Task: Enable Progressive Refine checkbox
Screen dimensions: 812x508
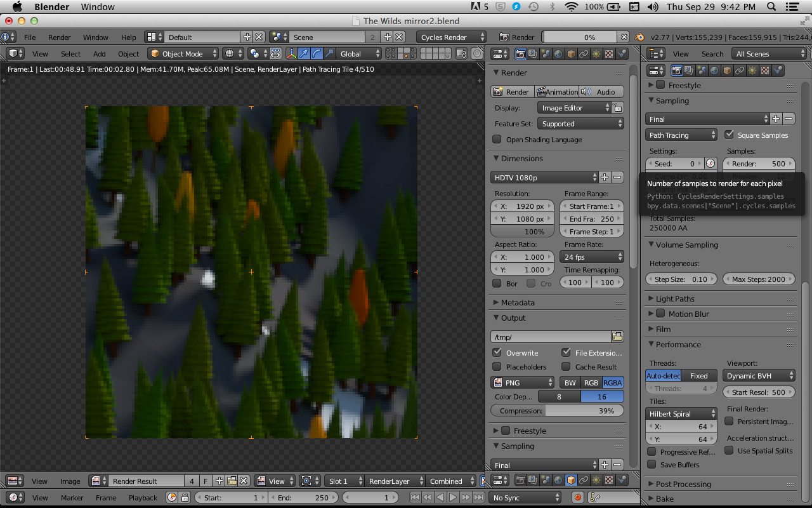Action: pos(652,451)
